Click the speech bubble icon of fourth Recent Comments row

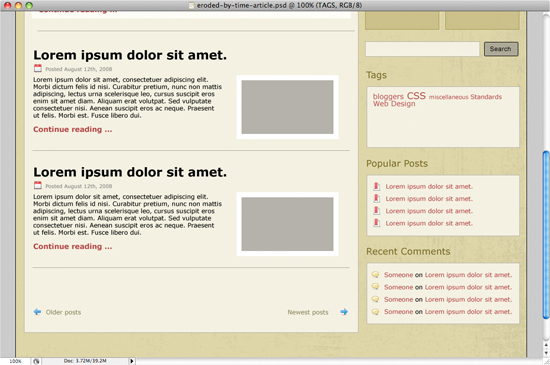[x=375, y=311]
